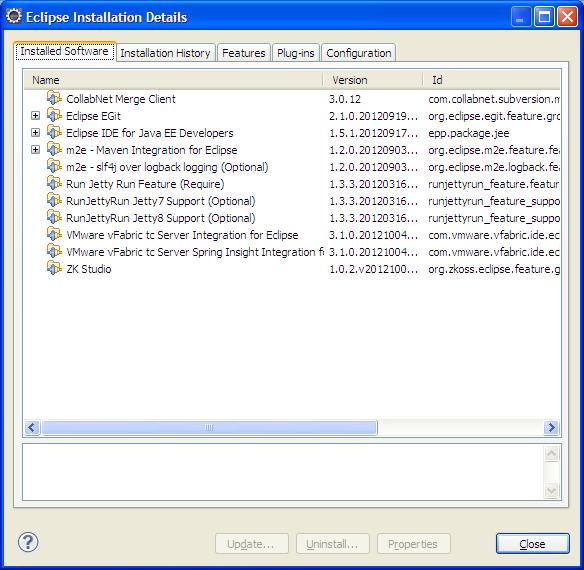Screen dimensions: 584x570
Task: Open the help question mark icon
Action: click(28, 542)
